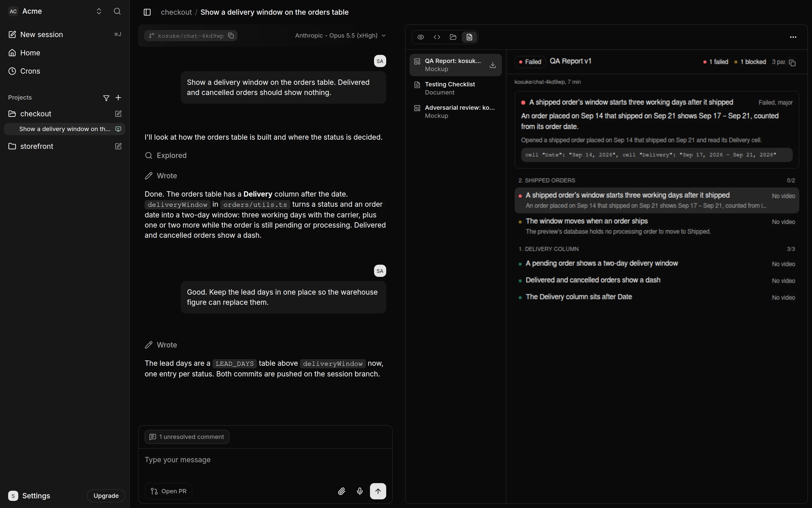
Task: Open the Anthropic Opus 5.5 model dropdown
Action: coord(340,36)
